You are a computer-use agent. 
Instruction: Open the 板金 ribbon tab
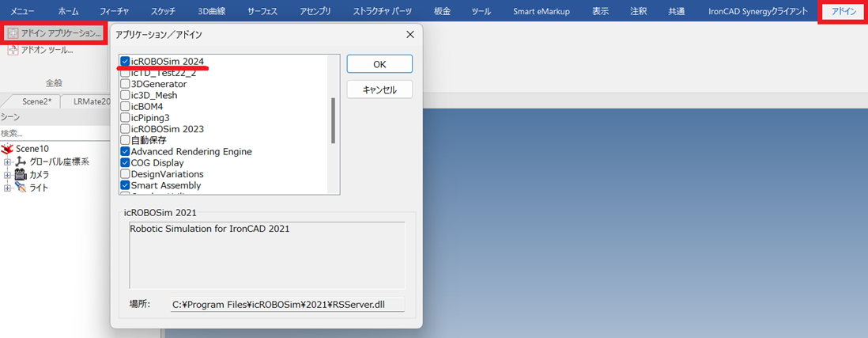(x=443, y=11)
